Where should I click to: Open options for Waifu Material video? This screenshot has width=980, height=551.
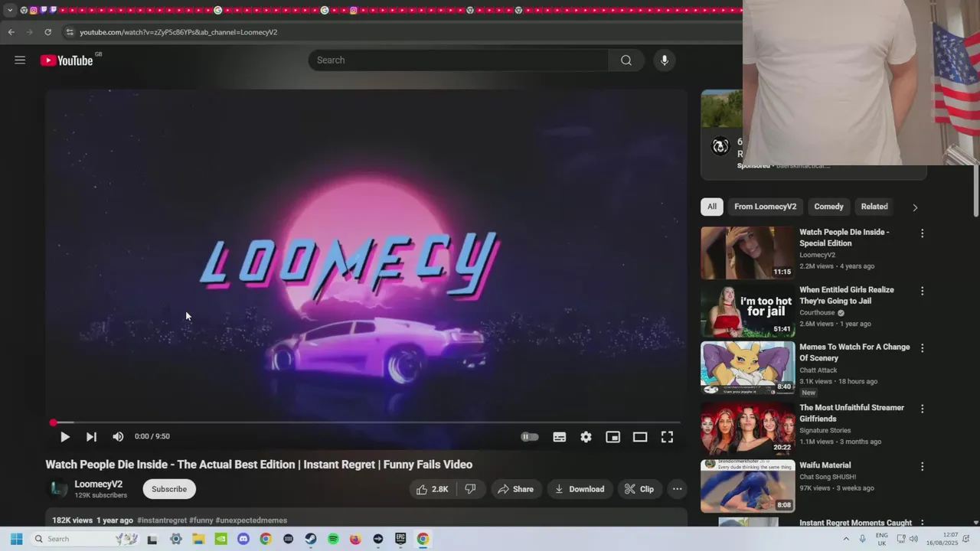click(x=922, y=466)
